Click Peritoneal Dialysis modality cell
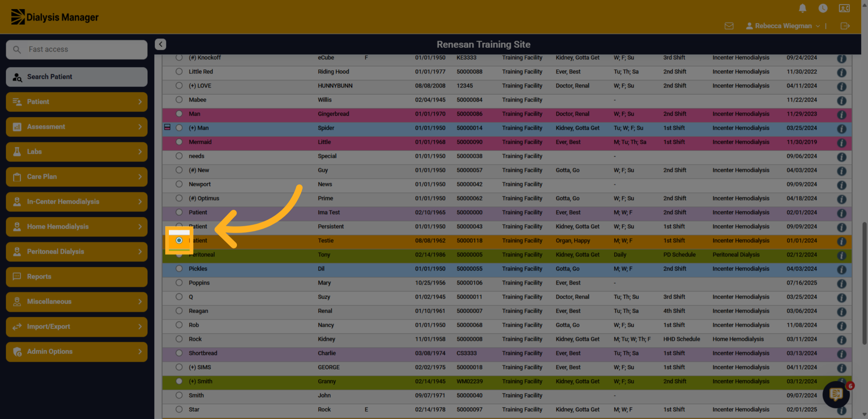The image size is (868, 419). (x=736, y=255)
